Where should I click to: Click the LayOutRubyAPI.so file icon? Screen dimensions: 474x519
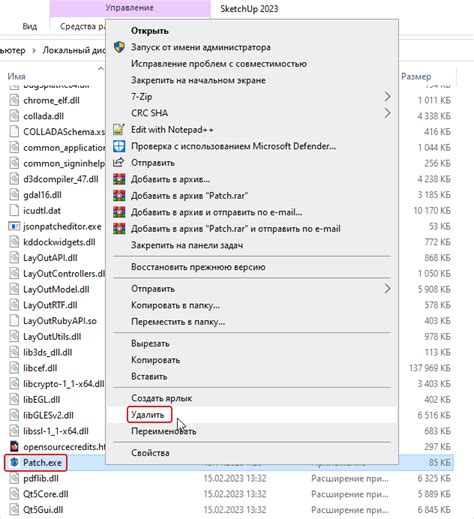[x=14, y=321]
